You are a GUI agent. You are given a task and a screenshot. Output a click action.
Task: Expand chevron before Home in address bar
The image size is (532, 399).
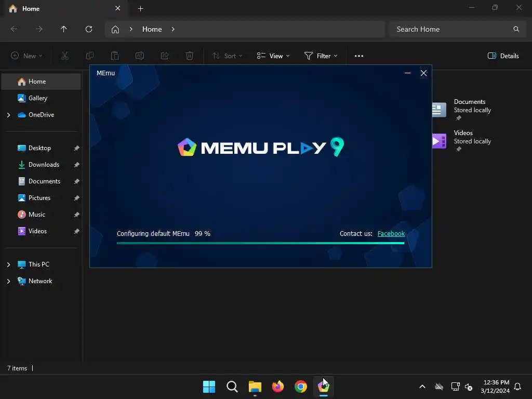coord(131,29)
